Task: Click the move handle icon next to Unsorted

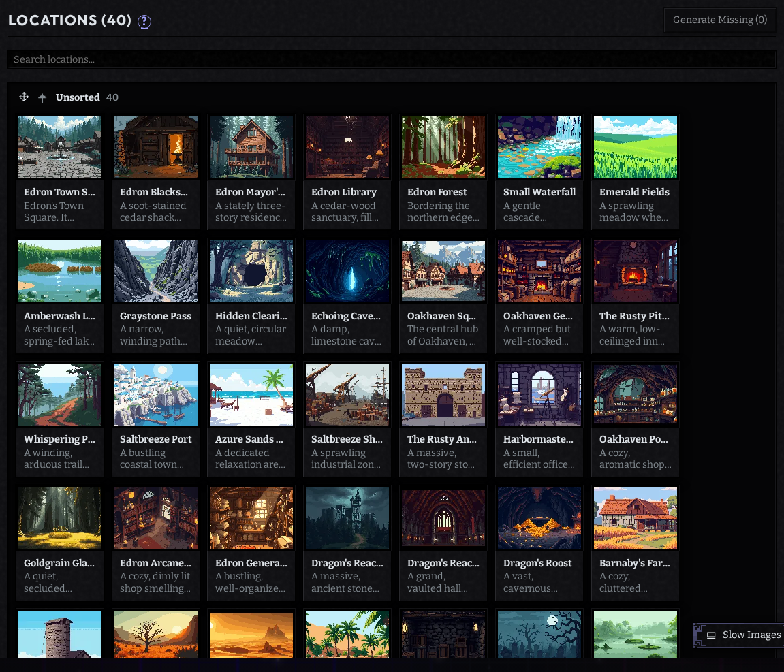Action: [x=24, y=97]
